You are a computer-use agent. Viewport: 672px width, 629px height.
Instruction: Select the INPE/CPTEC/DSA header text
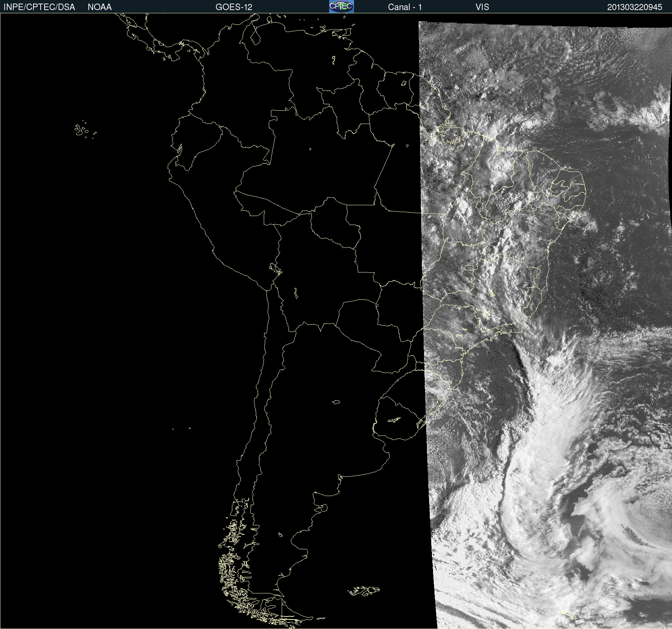click(39, 7)
